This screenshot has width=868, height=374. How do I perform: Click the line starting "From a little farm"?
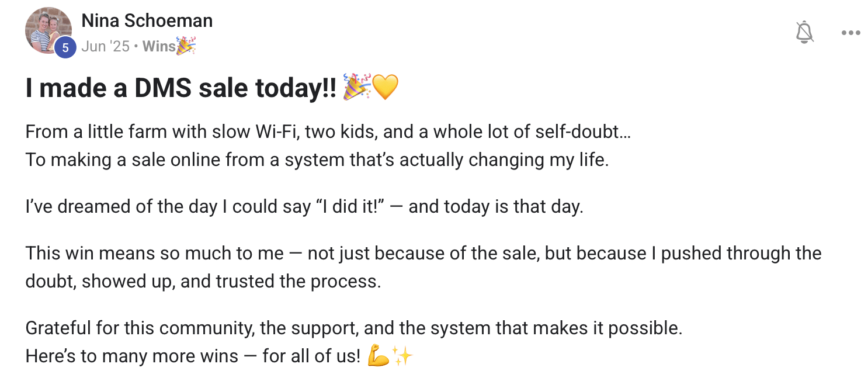click(327, 131)
